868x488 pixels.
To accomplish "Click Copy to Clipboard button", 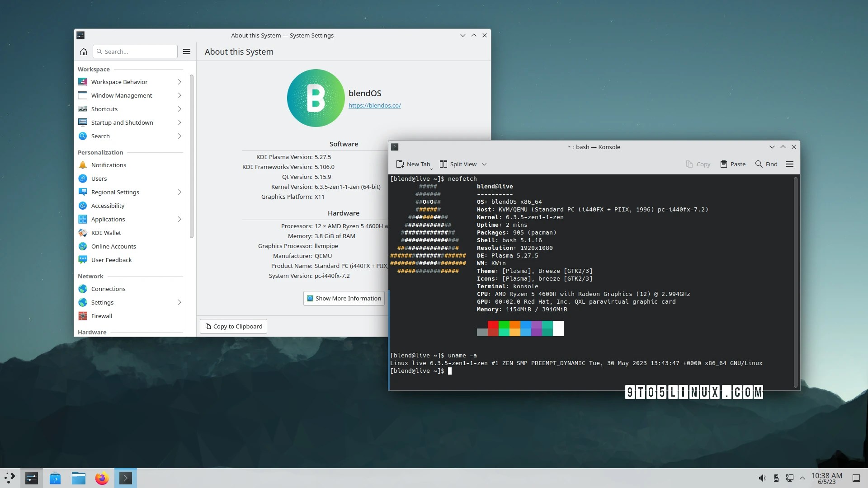I will (x=233, y=326).
